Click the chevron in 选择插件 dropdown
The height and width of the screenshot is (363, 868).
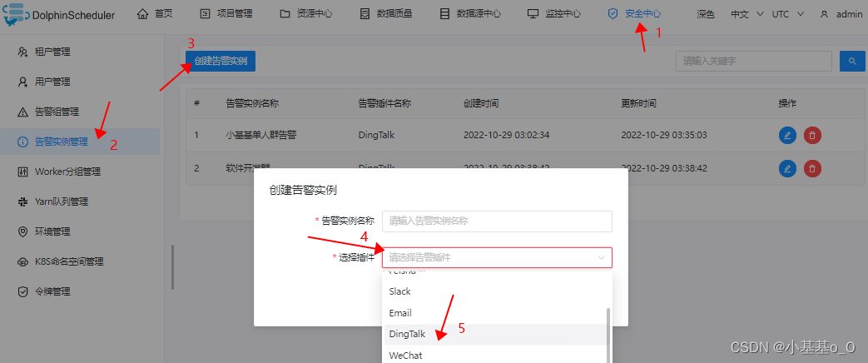tap(601, 258)
